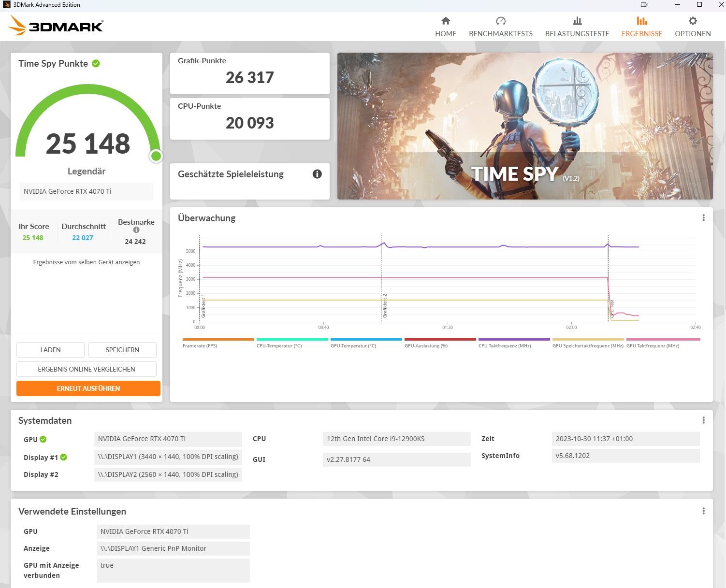Image resolution: width=726 pixels, height=588 pixels.
Task: Switch to BENCHMARKTESTS tab
Action: [x=501, y=27]
